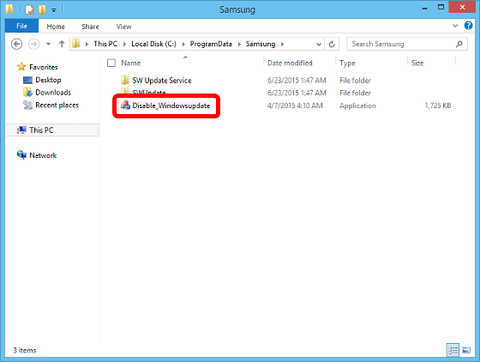This screenshot has width=480, height=362.
Task: Open the recent locations dropdown arrow
Action: [48, 44]
